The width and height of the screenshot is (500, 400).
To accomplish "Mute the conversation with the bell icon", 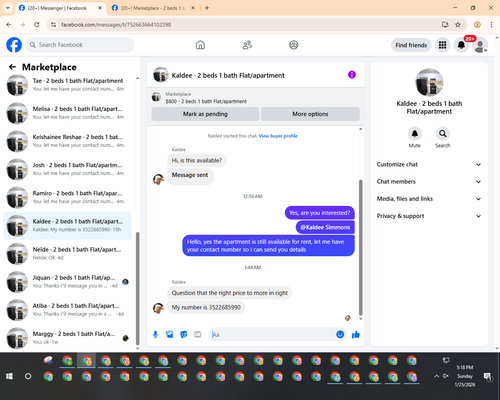I will 415,134.
